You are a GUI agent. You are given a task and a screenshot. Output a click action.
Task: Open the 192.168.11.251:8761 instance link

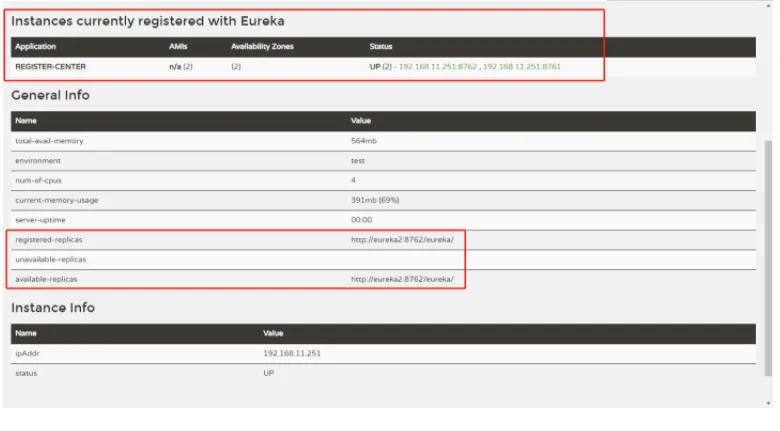click(x=522, y=67)
